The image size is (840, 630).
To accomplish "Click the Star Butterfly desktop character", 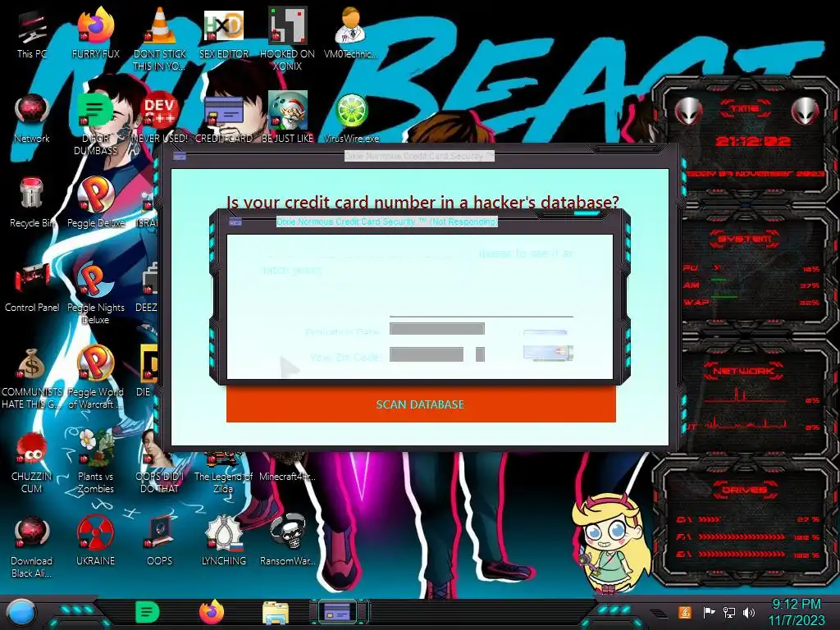I will pyautogui.click(x=610, y=542).
